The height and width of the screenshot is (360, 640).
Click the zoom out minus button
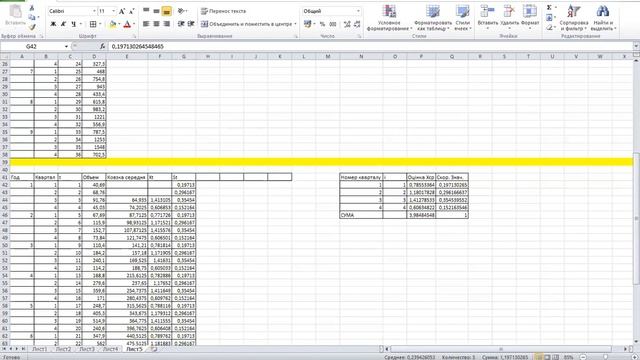pyautogui.click(x=583, y=357)
